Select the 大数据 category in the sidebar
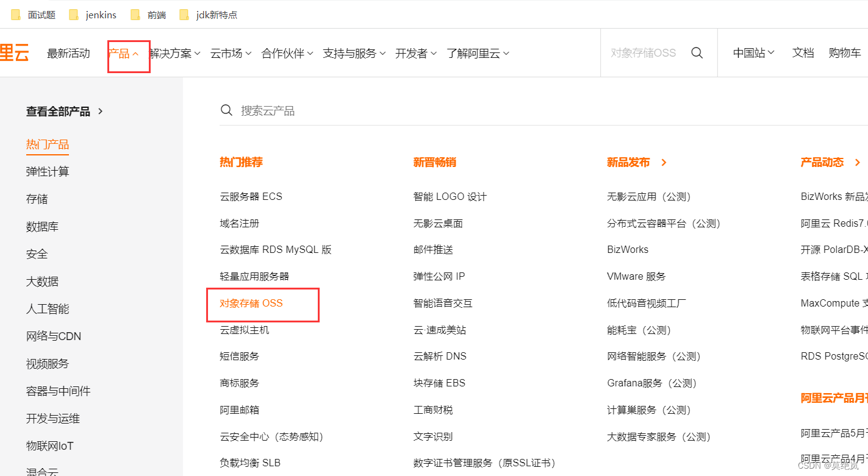The image size is (868, 476). [x=42, y=282]
